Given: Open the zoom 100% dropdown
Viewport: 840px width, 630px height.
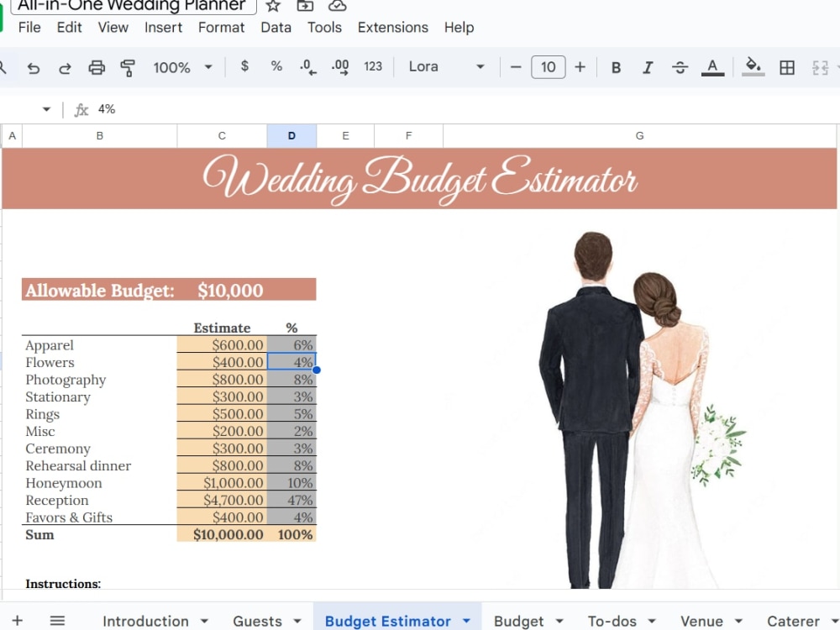Looking at the screenshot, I should tap(182, 67).
